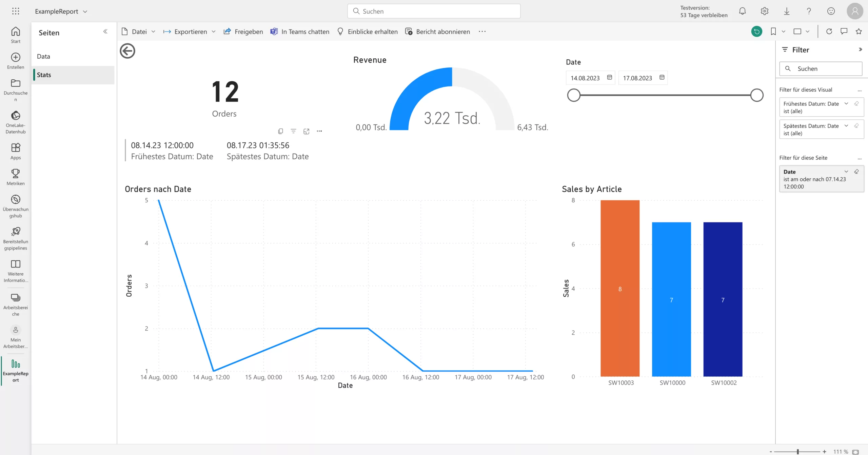
Task: Click the Exportieren menu item
Action: pyautogui.click(x=190, y=31)
